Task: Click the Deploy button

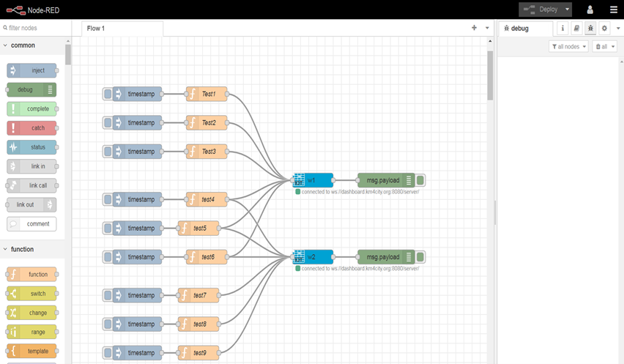Action: click(541, 10)
